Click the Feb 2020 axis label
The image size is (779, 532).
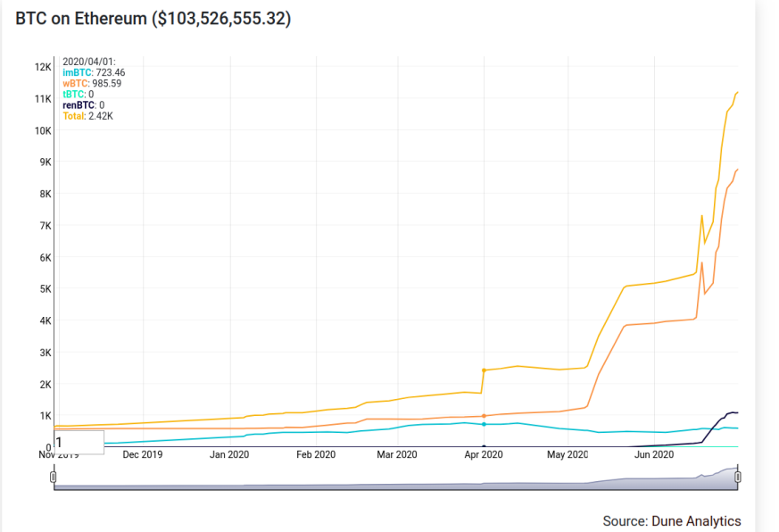click(316, 454)
